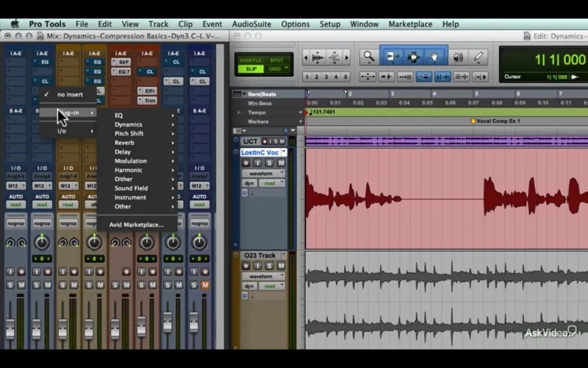Select the no insert option

tap(68, 95)
